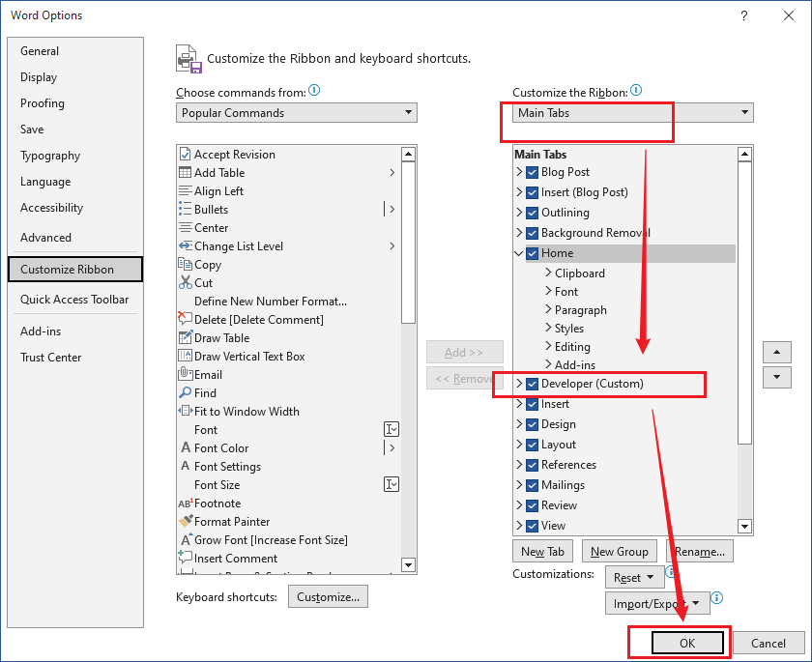Pick the Draw Table command
Image resolution: width=812 pixels, height=662 pixels.
click(288, 338)
